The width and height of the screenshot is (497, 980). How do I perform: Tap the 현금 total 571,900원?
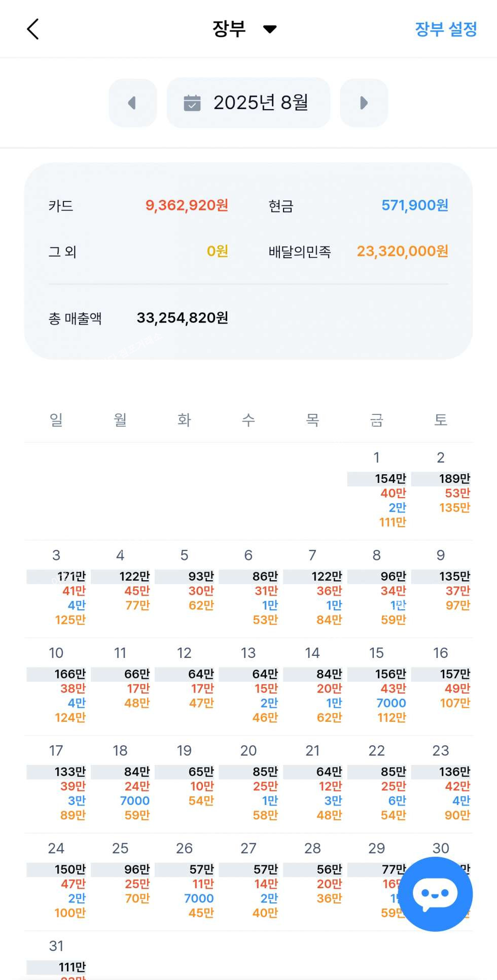pyautogui.click(x=414, y=205)
